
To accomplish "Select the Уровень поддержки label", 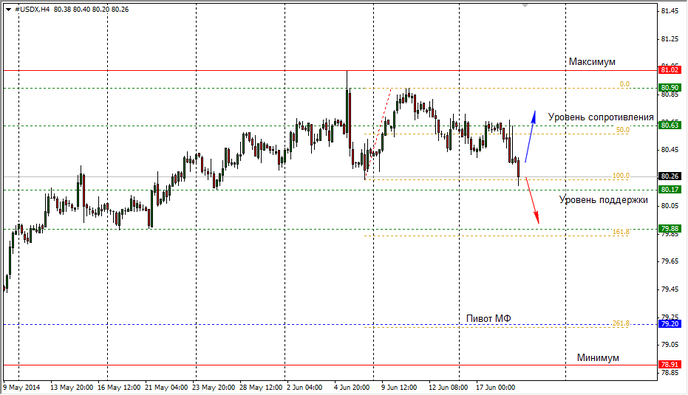I will pos(603,200).
